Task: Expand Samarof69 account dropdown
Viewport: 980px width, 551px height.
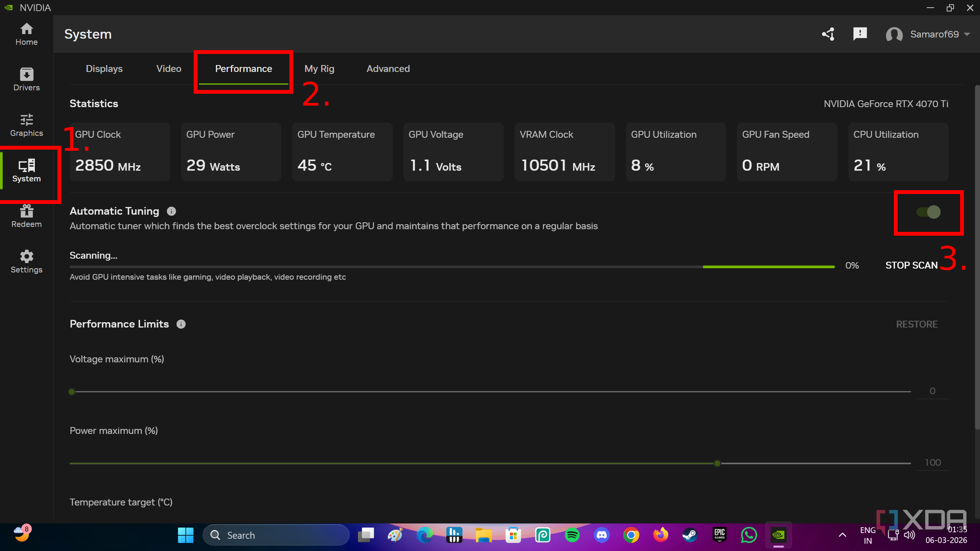Action: pos(967,34)
